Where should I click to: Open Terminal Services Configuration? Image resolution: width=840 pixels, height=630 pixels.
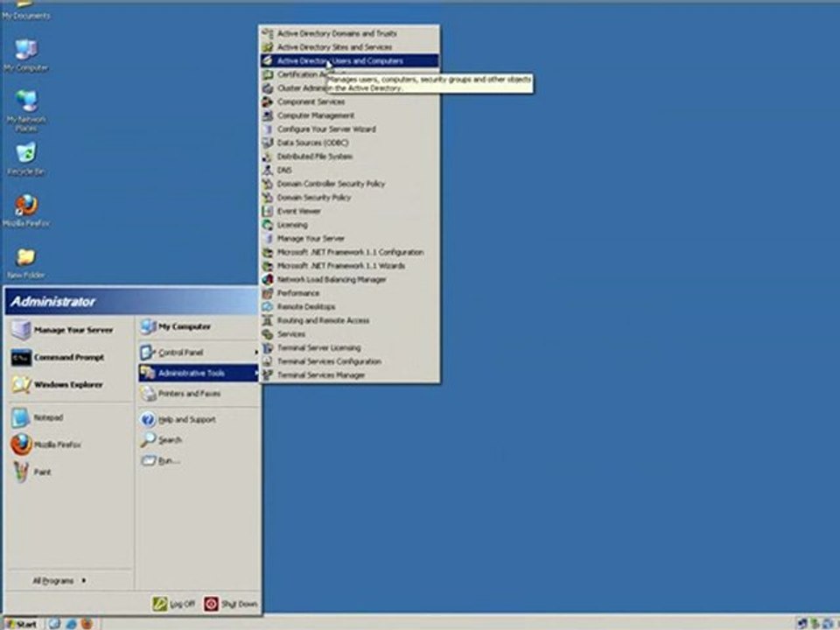coord(349,361)
